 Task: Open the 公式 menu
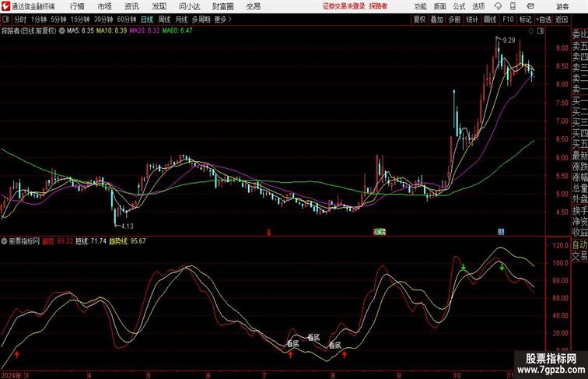click(459, 6)
